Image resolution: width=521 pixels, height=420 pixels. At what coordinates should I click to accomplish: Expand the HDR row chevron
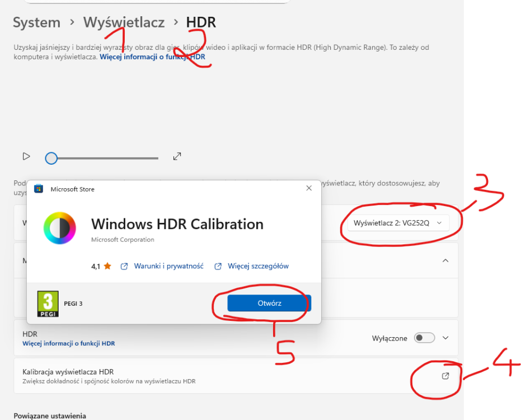pos(445,338)
